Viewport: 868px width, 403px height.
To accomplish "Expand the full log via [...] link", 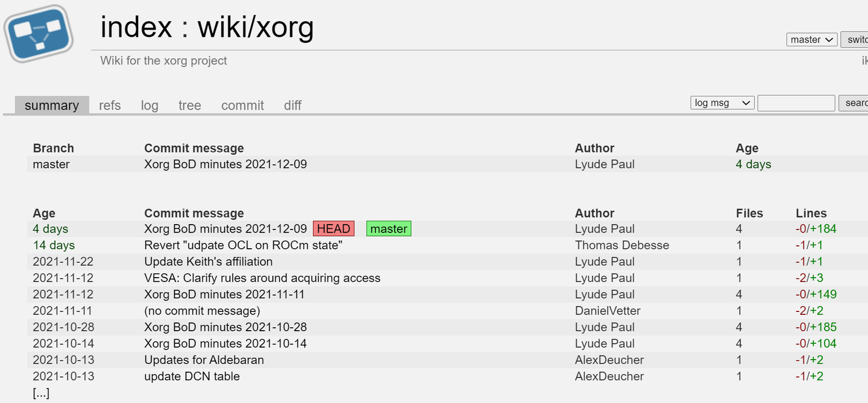I will (x=41, y=393).
